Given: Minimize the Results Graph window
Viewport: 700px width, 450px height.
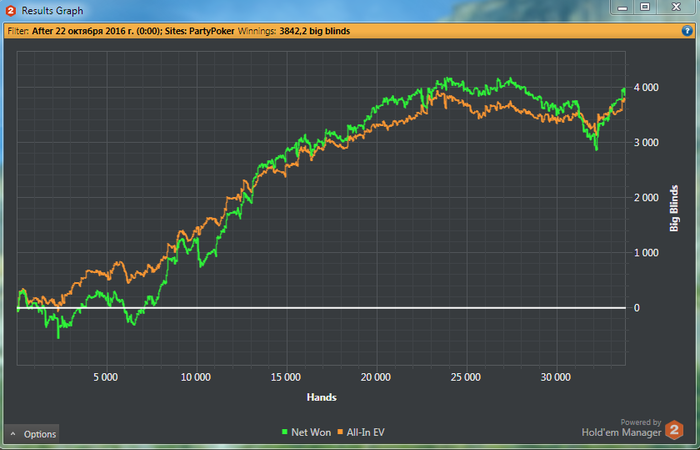Looking at the screenshot, I should (623, 7).
